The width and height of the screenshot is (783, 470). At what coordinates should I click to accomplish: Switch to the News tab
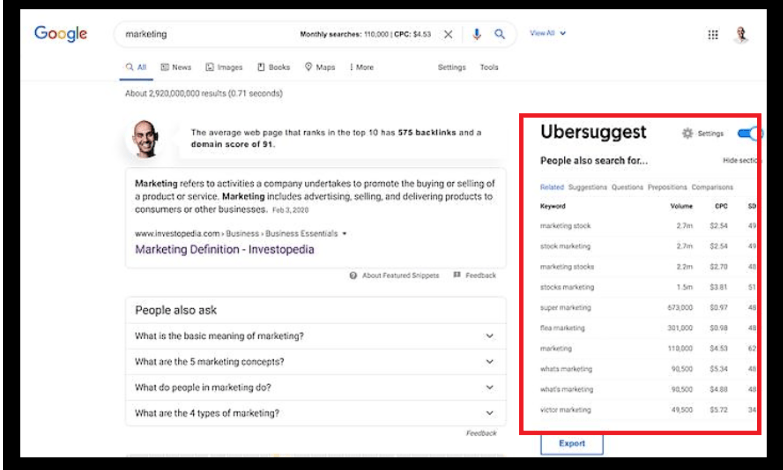pos(176,67)
